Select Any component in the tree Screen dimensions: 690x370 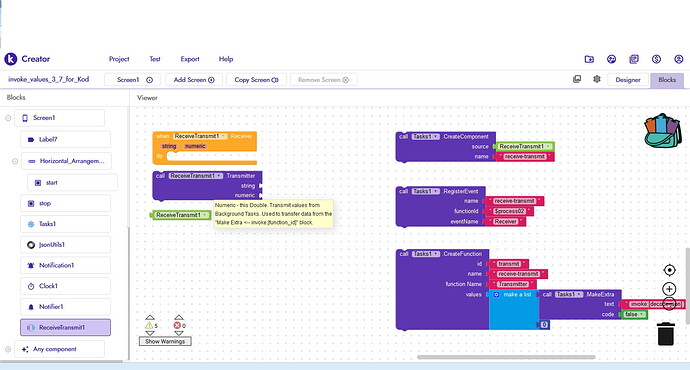coord(59,349)
